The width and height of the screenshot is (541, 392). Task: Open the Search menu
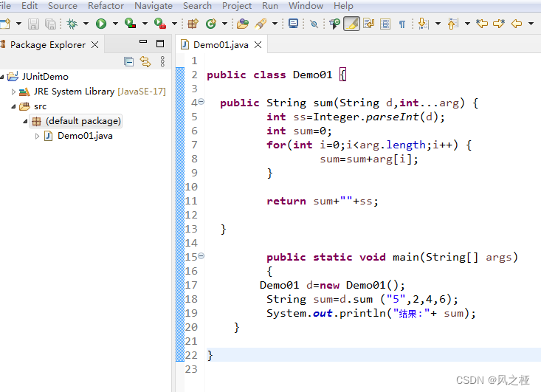(197, 6)
